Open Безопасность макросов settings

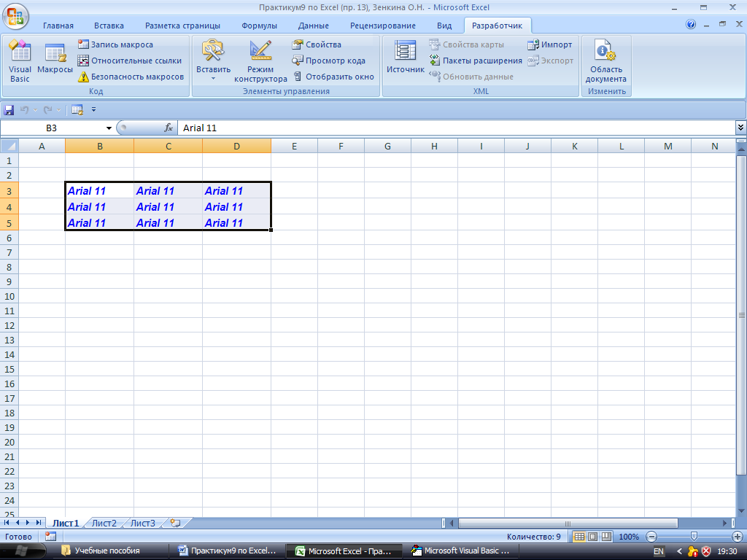click(131, 77)
